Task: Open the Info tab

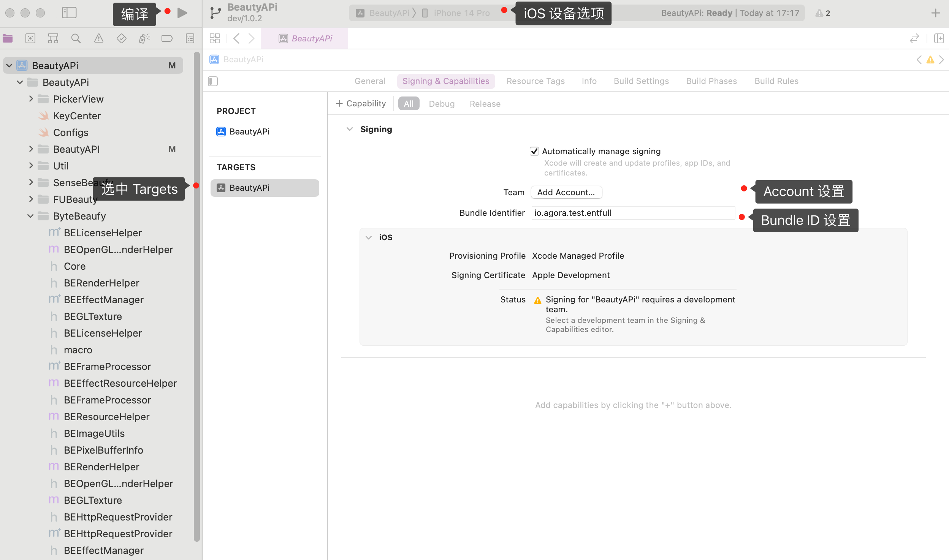Action: [589, 81]
